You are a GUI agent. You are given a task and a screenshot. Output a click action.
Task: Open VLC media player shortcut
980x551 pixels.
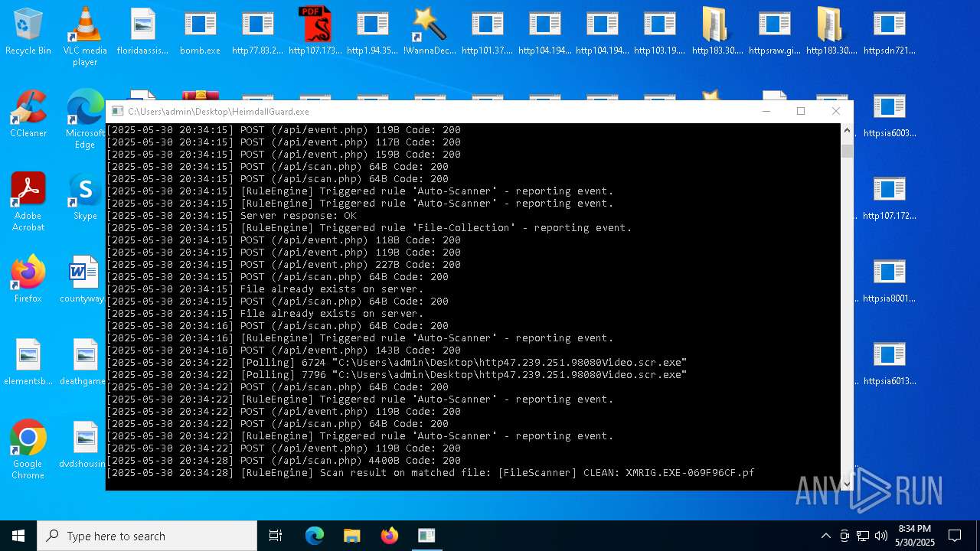[x=85, y=36]
